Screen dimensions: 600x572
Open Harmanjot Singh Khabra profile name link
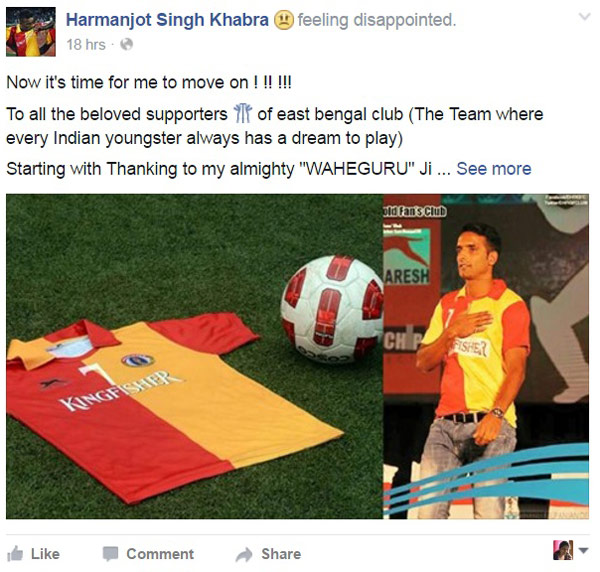(167, 20)
